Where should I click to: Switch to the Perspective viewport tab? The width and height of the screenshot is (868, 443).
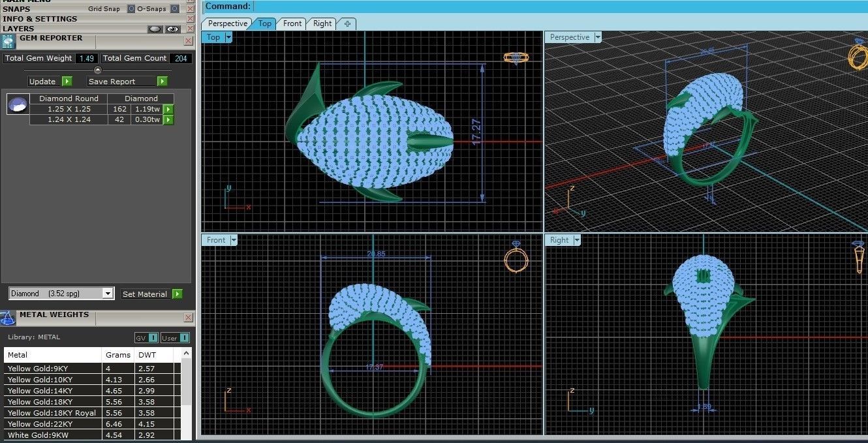228,23
